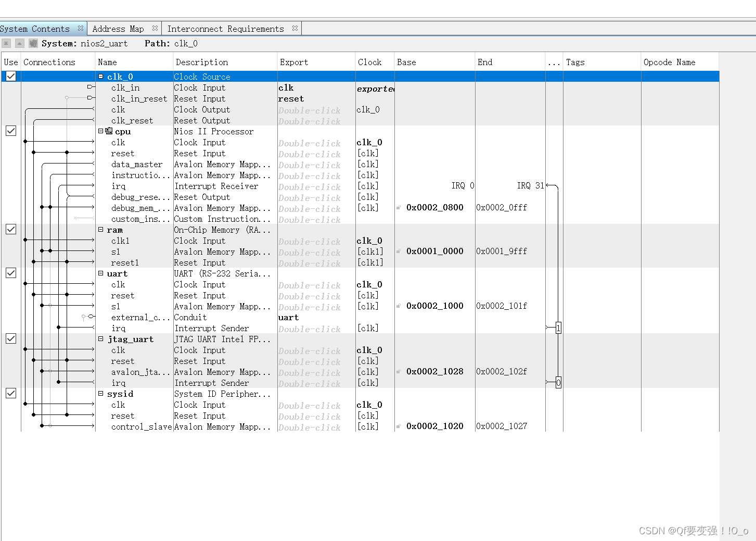Select the sysid control_slave row
Viewport: 756px width, 541px height.
[x=360, y=426]
